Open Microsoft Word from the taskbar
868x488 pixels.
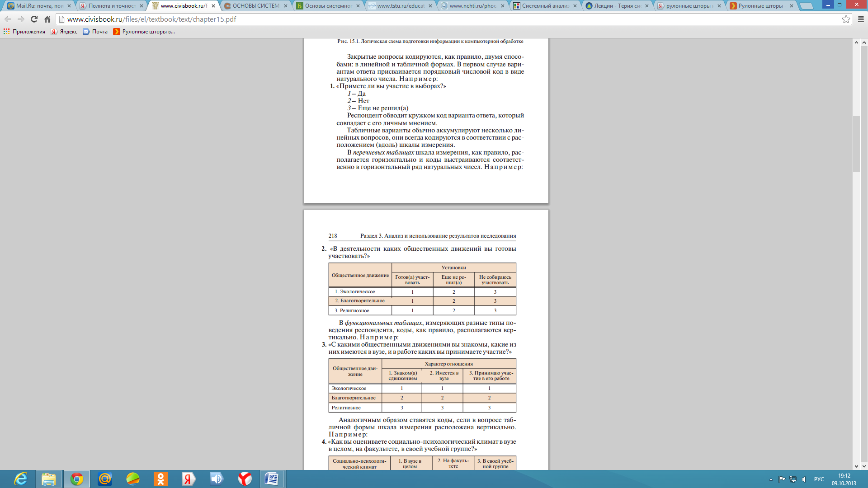click(272, 479)
